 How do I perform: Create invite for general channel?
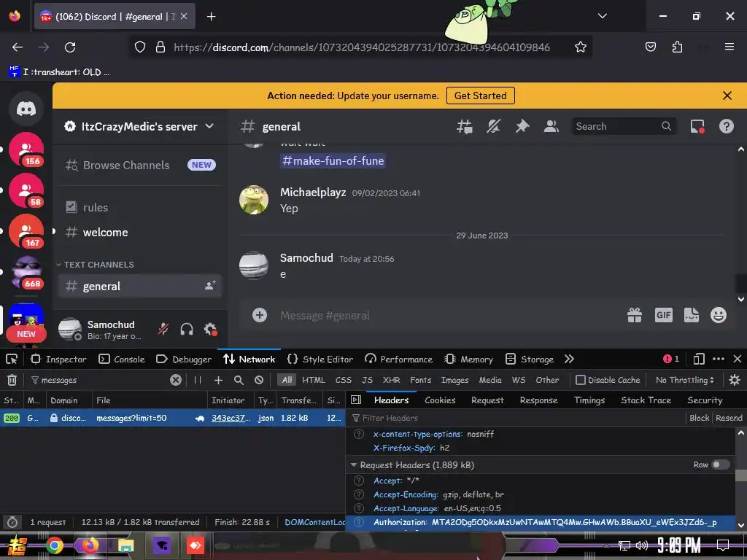point(210,286)
